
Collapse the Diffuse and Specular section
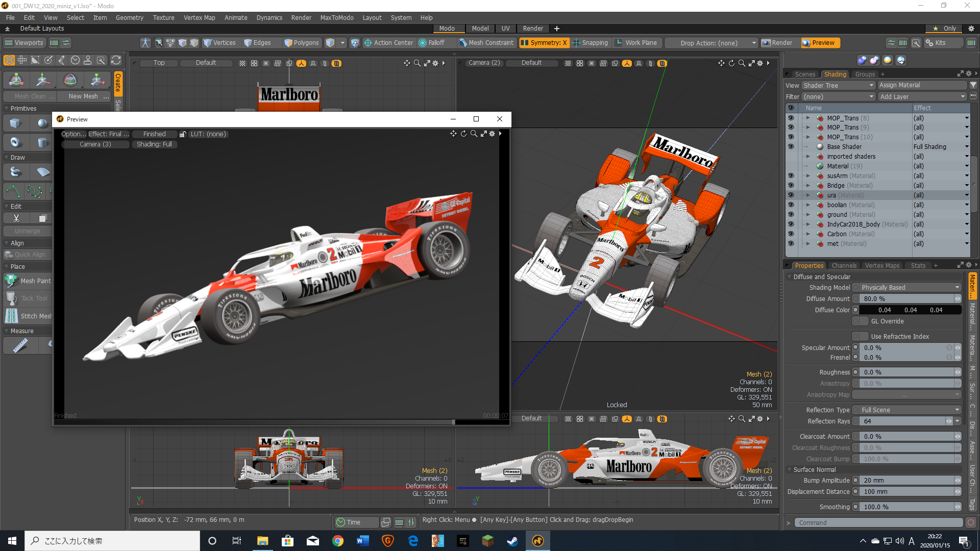click(790, 277)
